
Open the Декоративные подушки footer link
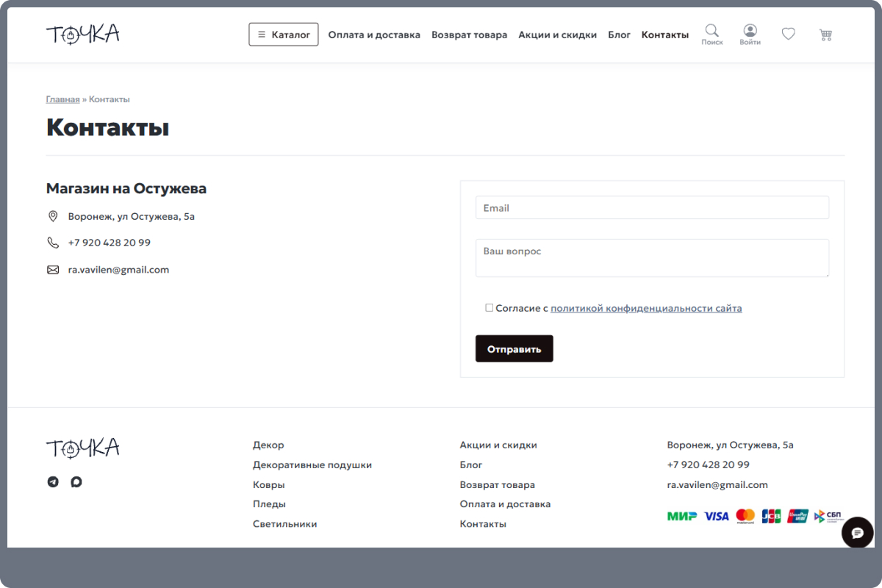click(312, 465)
